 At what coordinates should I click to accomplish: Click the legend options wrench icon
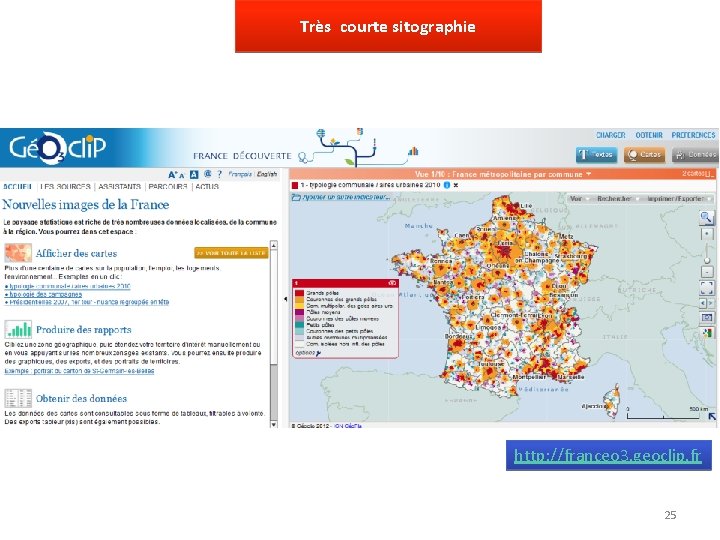[x=319, y=353]
